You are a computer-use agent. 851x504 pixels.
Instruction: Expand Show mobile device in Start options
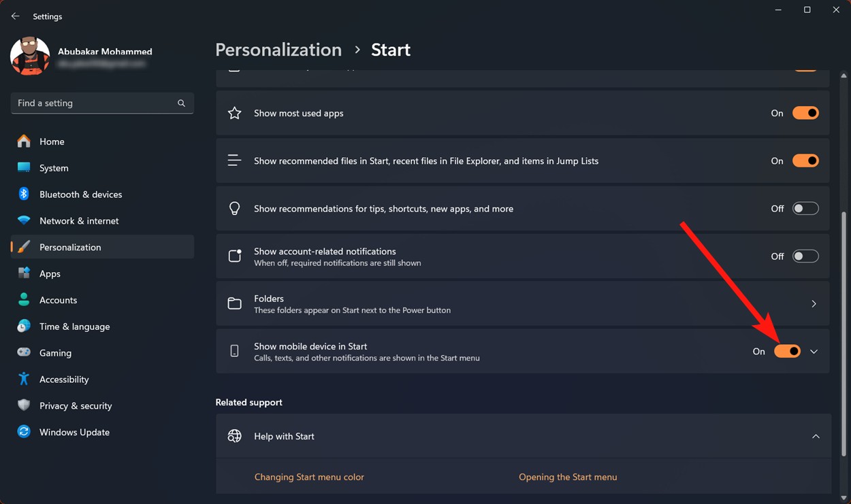click(x=814, y=351)
